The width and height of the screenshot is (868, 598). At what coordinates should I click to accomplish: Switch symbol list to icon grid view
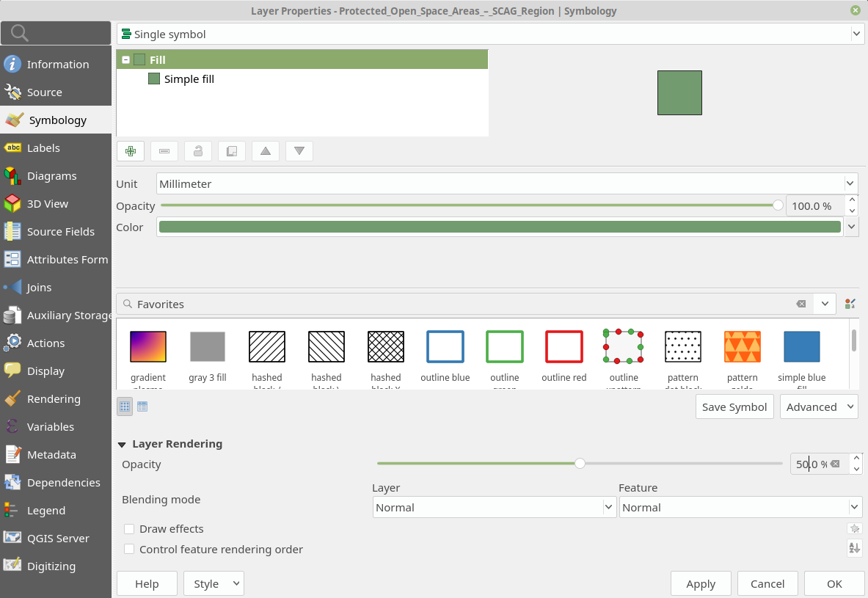click(125, 407)
